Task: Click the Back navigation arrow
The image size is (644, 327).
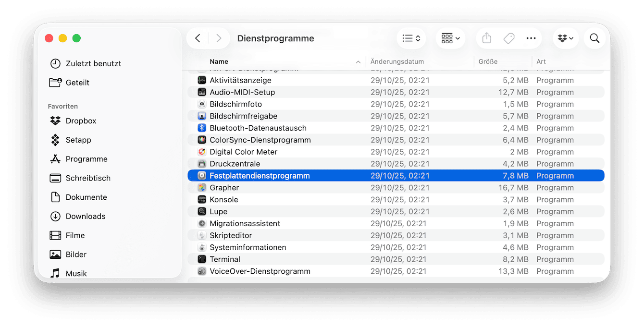Action: pyautogui.click(x=198, y=38)
